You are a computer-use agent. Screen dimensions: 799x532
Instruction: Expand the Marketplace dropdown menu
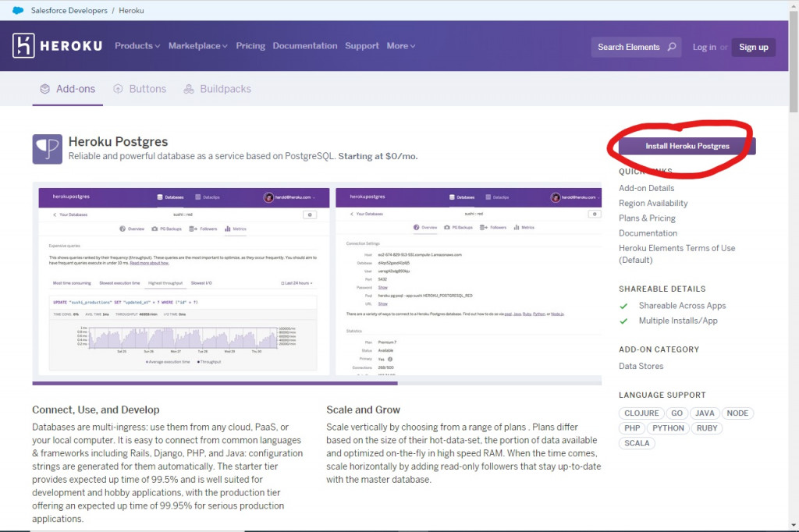coord(197,46)
